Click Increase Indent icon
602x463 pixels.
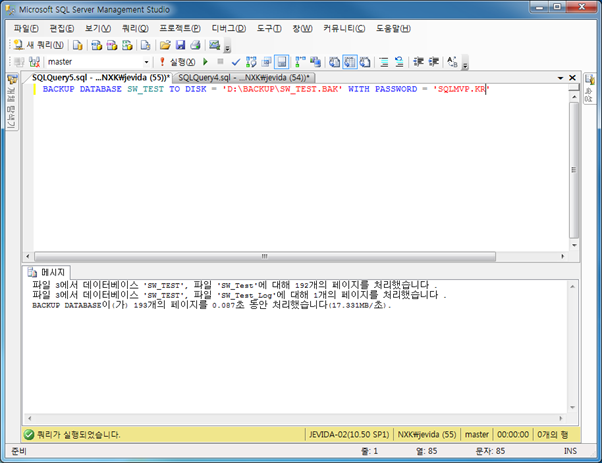[x=433, y=62]
